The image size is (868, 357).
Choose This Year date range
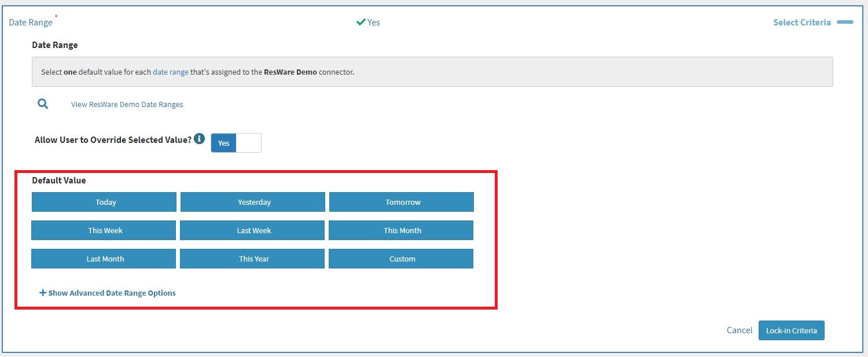tap(252, 259)
